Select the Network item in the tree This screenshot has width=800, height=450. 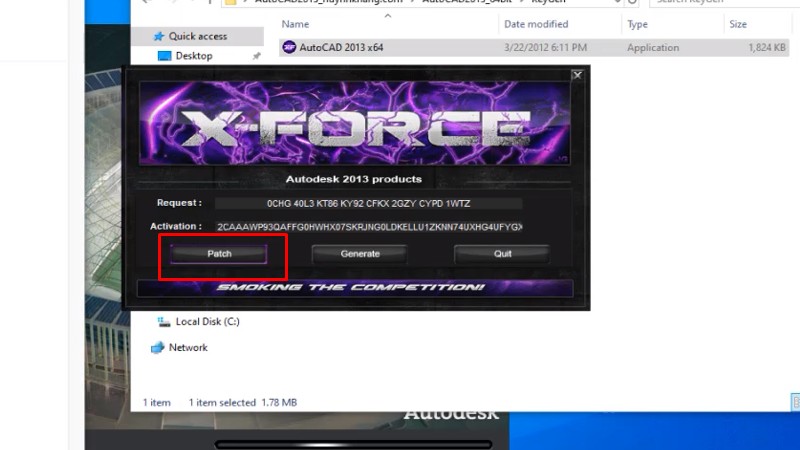[x=188, y=348]
